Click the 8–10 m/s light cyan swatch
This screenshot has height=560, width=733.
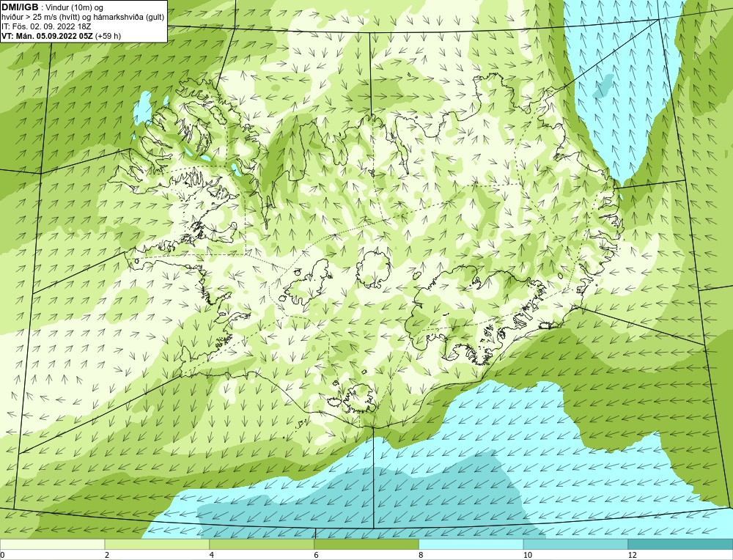(471, 544)
